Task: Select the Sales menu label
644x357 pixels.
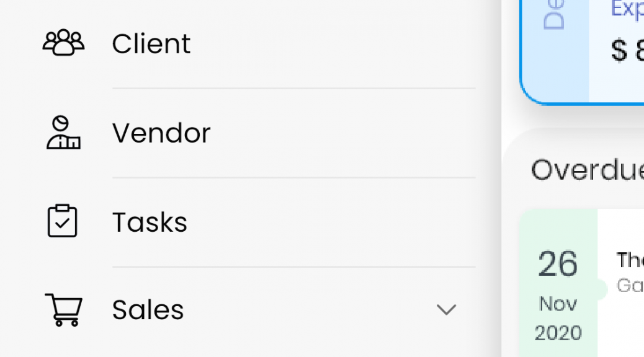Action: 148,310
